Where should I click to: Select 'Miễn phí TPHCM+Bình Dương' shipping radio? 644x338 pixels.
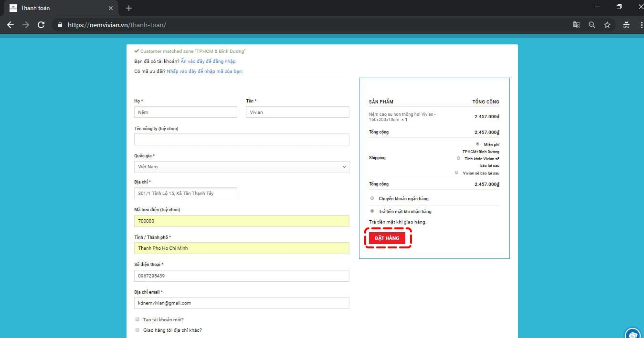[477, 144]
